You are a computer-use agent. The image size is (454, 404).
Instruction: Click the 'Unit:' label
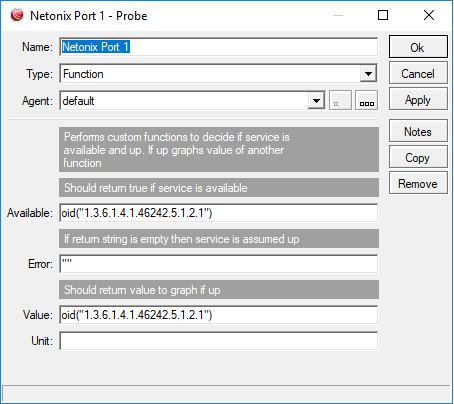coord(42,341)
